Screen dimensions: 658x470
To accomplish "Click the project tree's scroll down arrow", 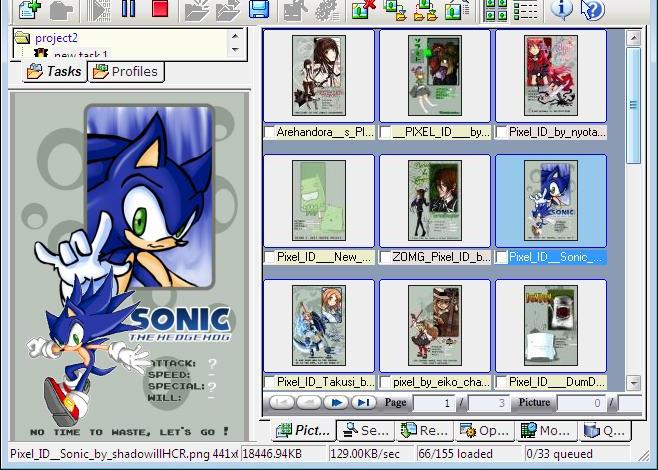I will (x=235, y=50).
